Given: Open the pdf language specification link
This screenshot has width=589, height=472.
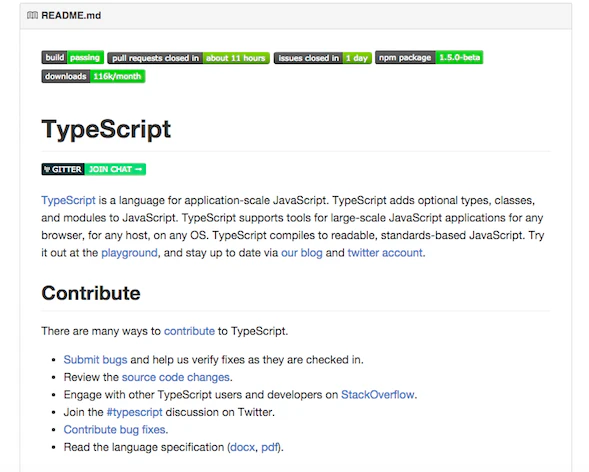Looking at the screenshot, I should [x=269, y=447].
